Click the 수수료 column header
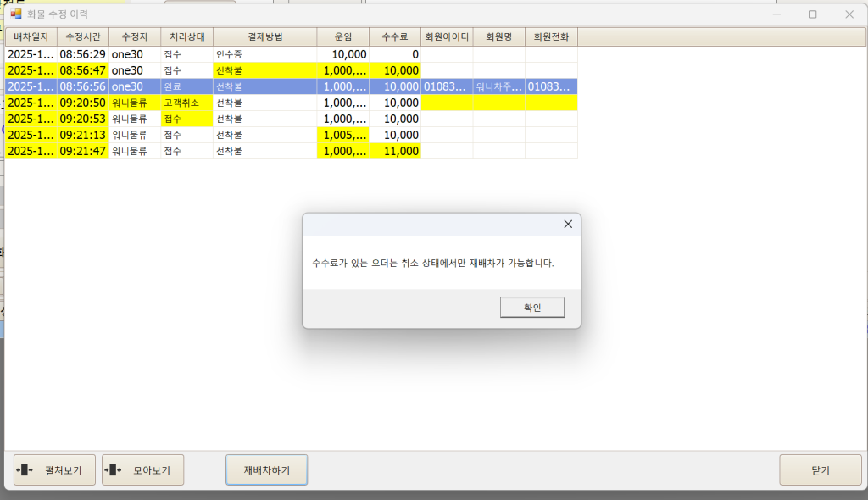This screenshot has width=868, height=500. click(395, 36)
